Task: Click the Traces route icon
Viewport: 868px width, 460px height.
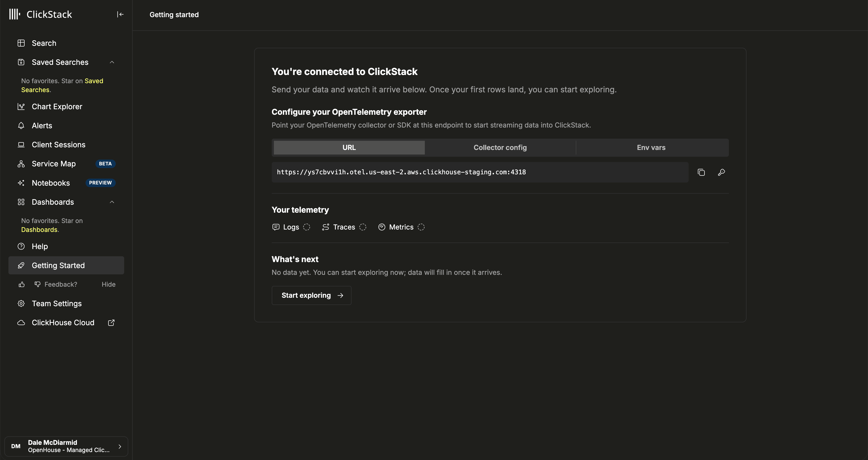Action: tap(325, 227)
